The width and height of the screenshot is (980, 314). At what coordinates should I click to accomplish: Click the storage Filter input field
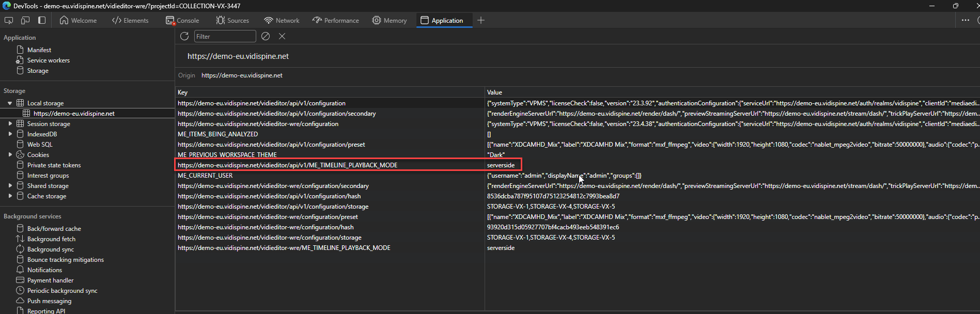click(225, 36)
